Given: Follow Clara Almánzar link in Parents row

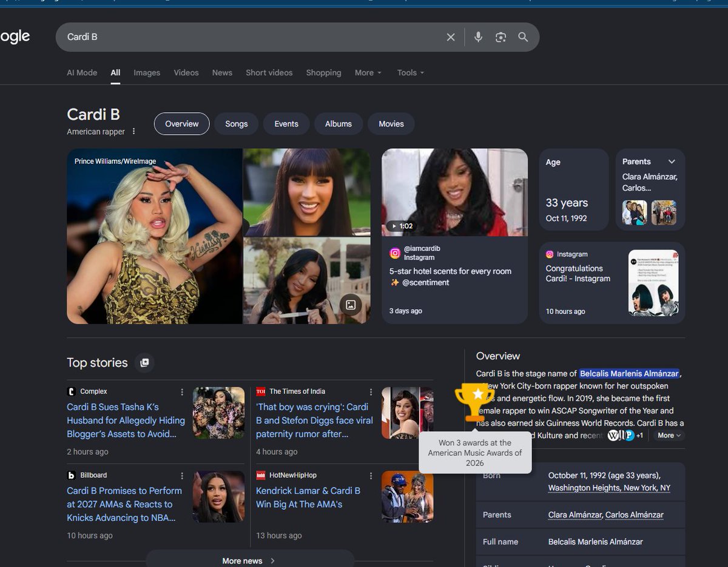Looking at the screenshot, I should [x=575, y=515].
